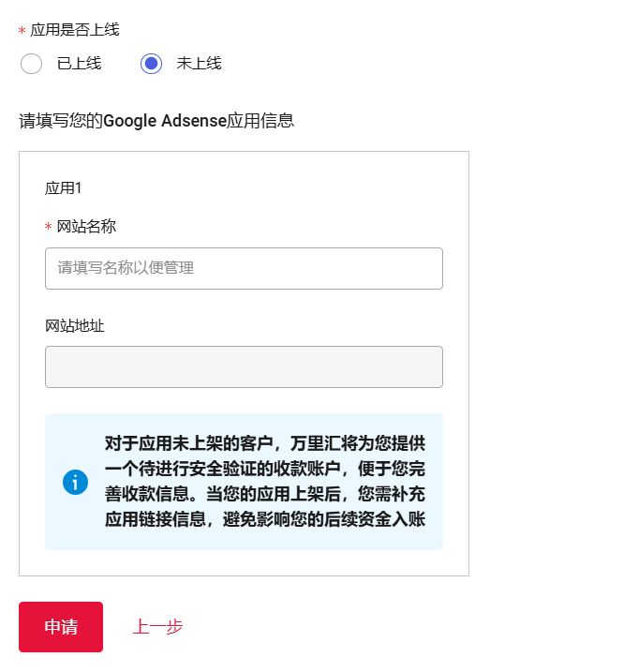Click the 应用是否上线 field label
Viewport: 638px width, 672px height.
tap(75, 30)
